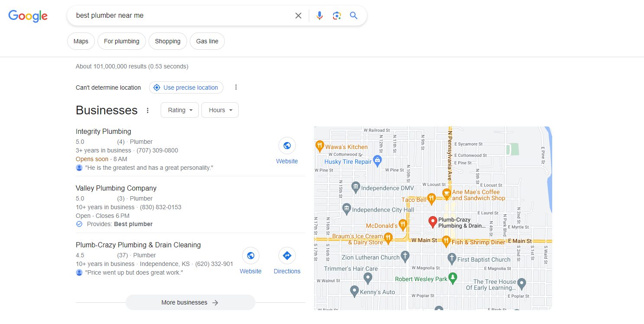The image size is (644, 324).
Task: Open Plumb-Crazy Plumbing & Drain Cleaning listing
Action: [x=138, y=245]
